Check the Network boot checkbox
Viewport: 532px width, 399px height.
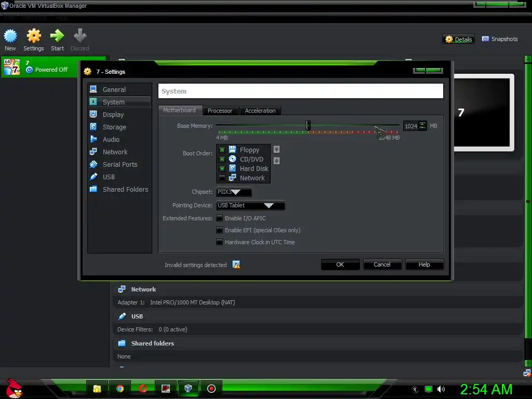pos(222,178)
